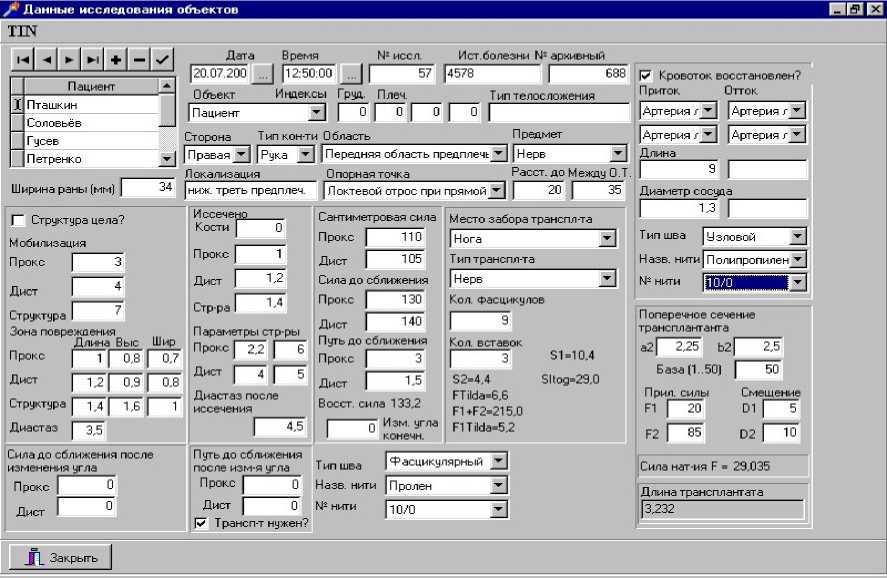This screenshot has width=887, height=578.
Task: Open Пролен thread name dropdown
Action: (x=498, y=485)
